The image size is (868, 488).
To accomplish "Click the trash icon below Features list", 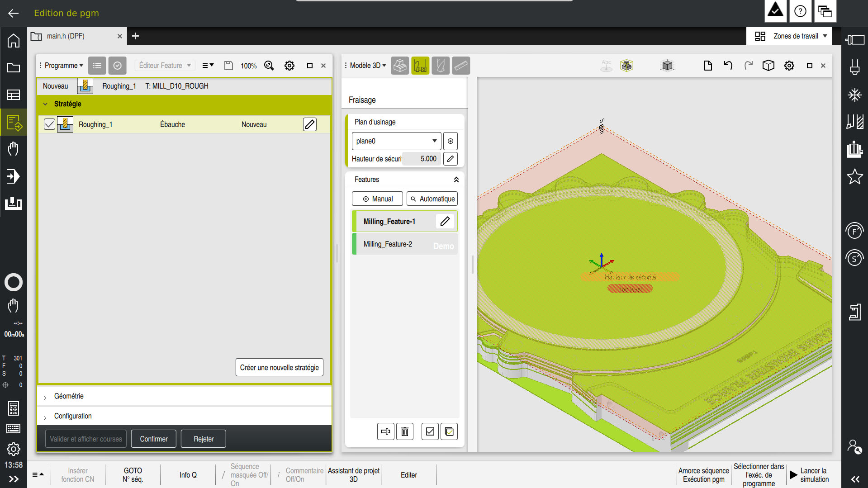I will (x=404, y=431).
